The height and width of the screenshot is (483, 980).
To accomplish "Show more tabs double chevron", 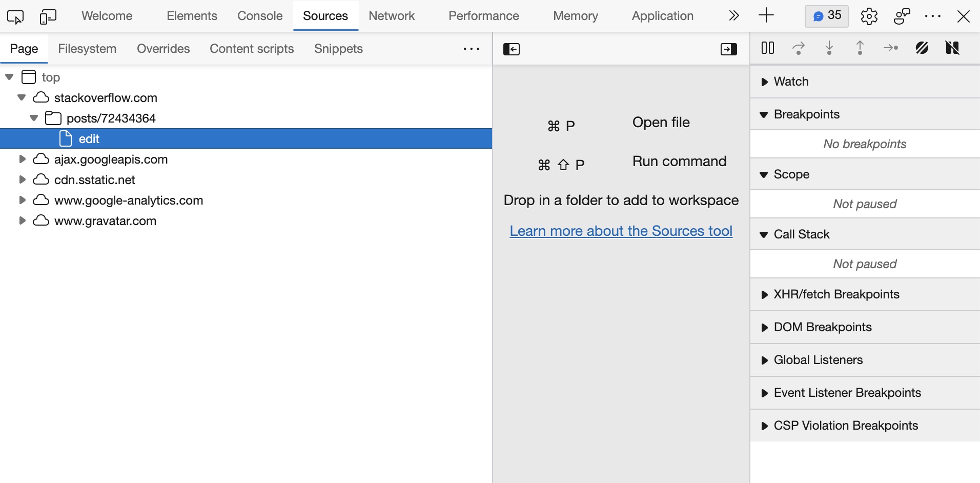I will click(734, 16).
